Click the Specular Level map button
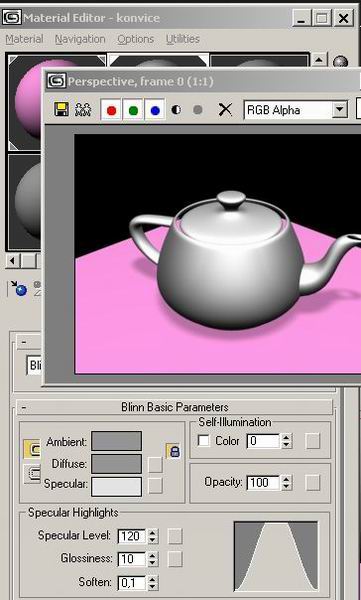 coord(175,536)
